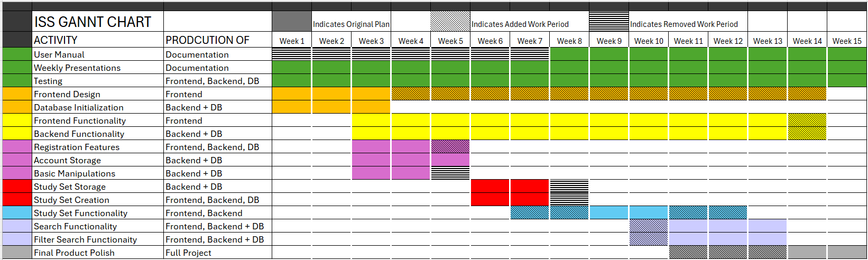The image size is (868, 260).
Task: Click the hatched Added Work Period legend swatch
Action: click(x=450, y=22)
